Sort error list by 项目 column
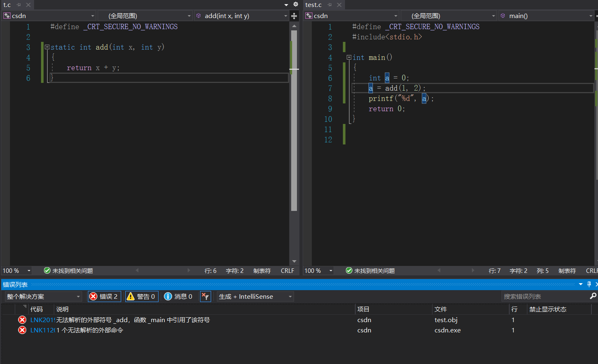598x364 pixels. tap(394, 309)
